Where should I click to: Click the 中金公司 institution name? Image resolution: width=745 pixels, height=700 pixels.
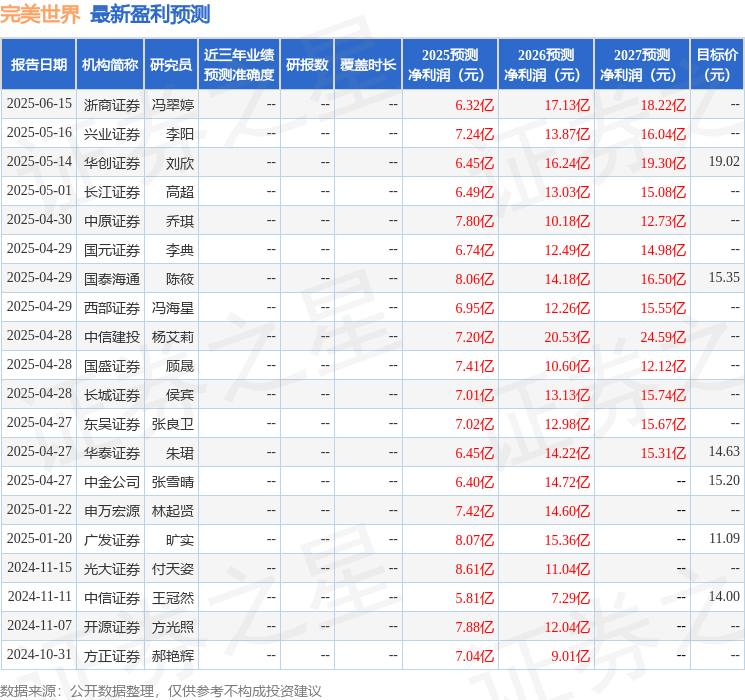click(111, 481)
